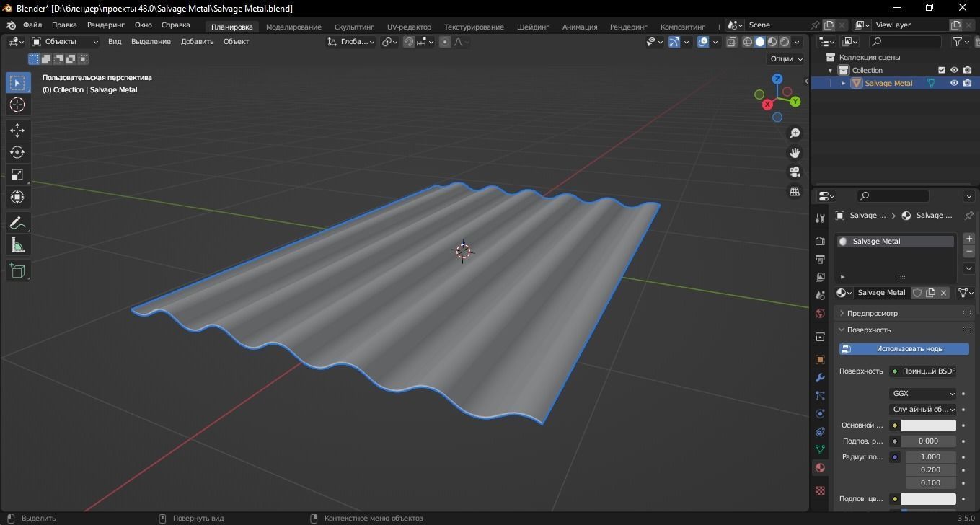980x525 pixels.
Task: Open the GGX distribution dropdown
Action: click(x=923, y=394)
